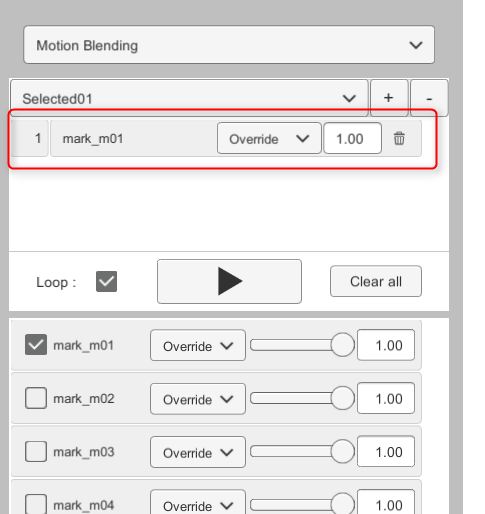485x514 pixels.
Task: Click the Clear all button
Action: pos(376,281)
